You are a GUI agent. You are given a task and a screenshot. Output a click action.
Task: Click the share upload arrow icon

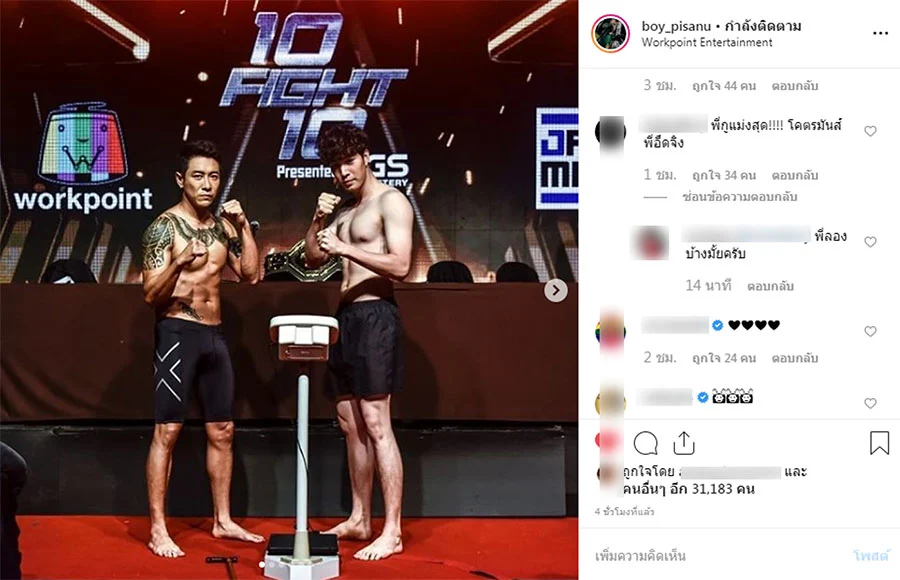coord(684,443)
